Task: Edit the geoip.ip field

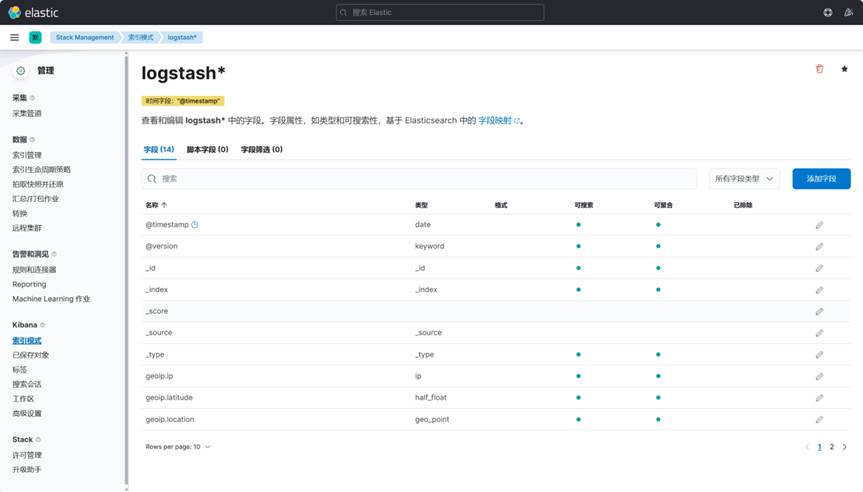Action: click(820, 376)
